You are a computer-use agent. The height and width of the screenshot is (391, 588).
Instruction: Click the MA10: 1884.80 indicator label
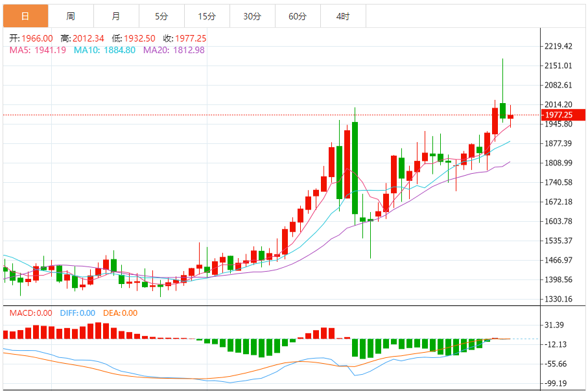104,50
